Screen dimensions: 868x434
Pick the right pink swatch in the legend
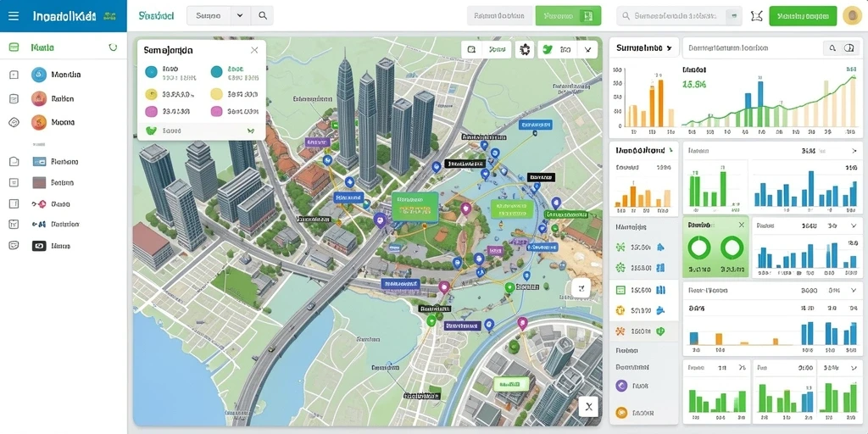click(x=216, y=112)
